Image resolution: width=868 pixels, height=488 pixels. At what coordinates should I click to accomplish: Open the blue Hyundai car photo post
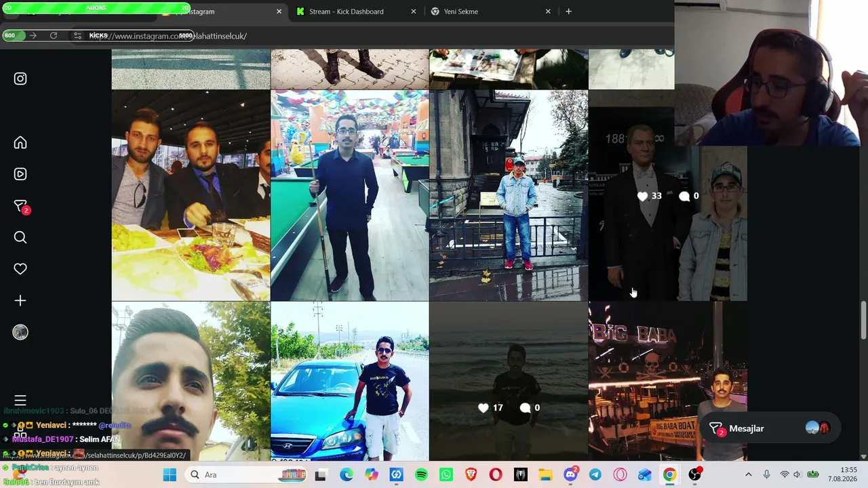(350, 381)
